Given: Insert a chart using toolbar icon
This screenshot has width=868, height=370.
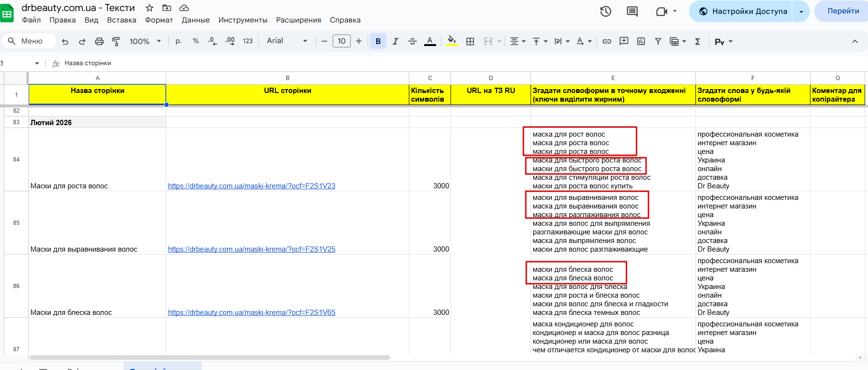Looking at the screenshot, I should click(641, 42).
